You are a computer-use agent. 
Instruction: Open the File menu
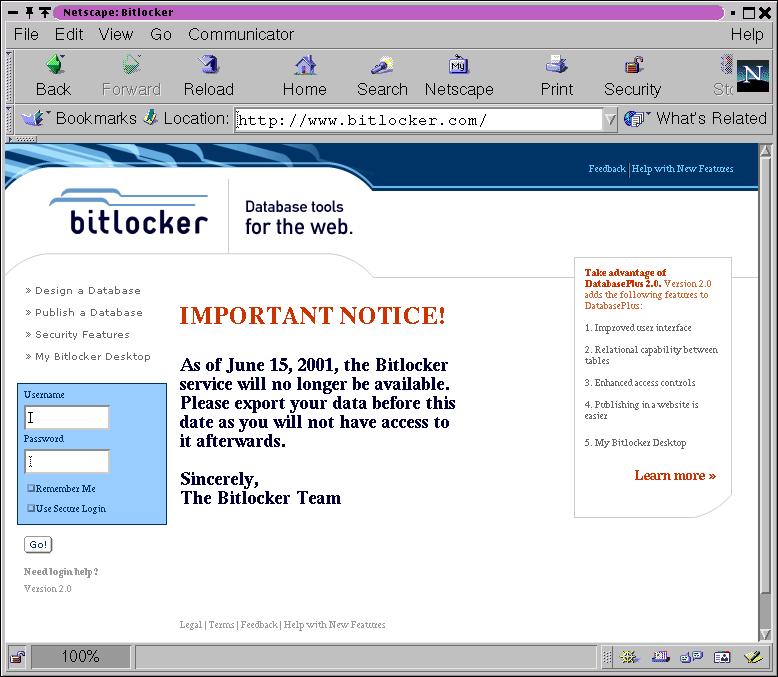tap(26, 34)
